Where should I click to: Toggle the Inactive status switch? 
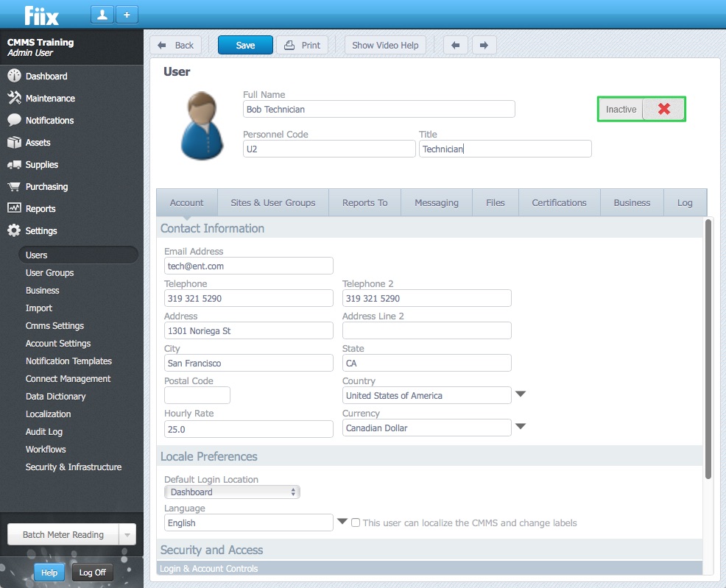642,109
